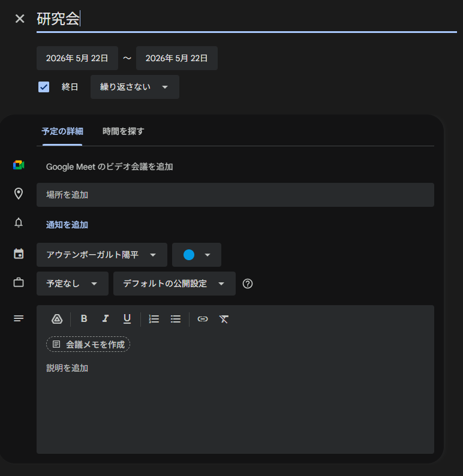Open the blue event color picker

pyautogui.click(x=196, y=255)
